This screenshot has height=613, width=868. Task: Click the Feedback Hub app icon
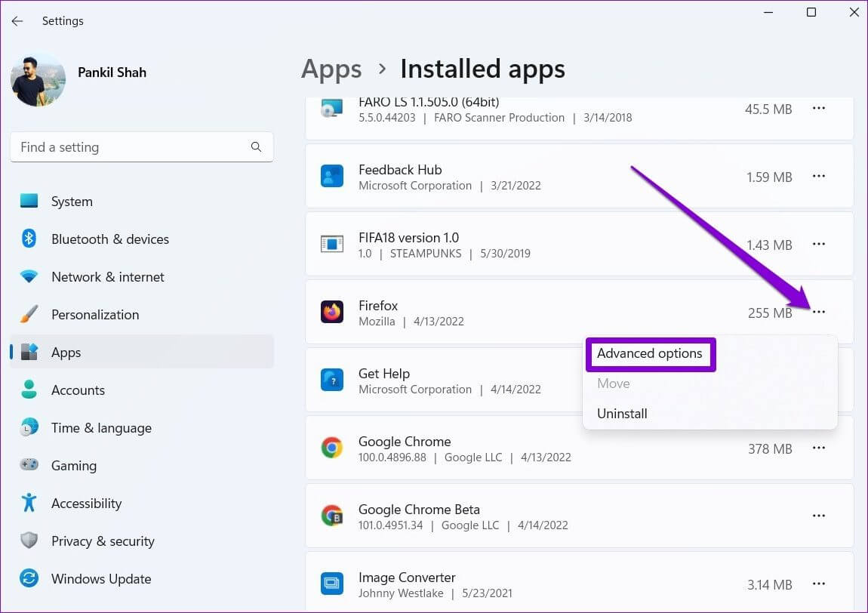332,176
